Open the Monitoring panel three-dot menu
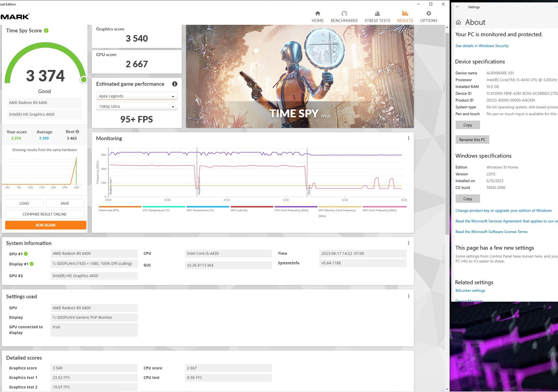 pyautogui.click(x=408, y=138)
